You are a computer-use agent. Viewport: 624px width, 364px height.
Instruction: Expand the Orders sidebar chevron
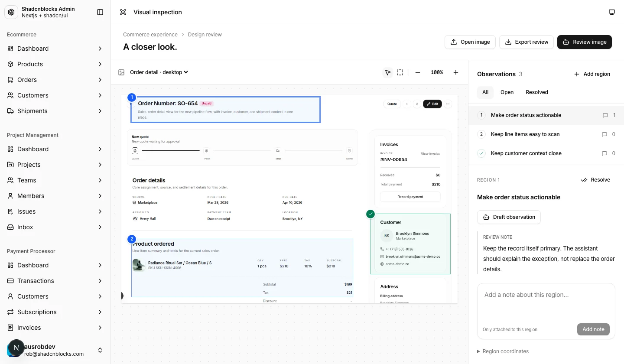(x=100, y=80)
